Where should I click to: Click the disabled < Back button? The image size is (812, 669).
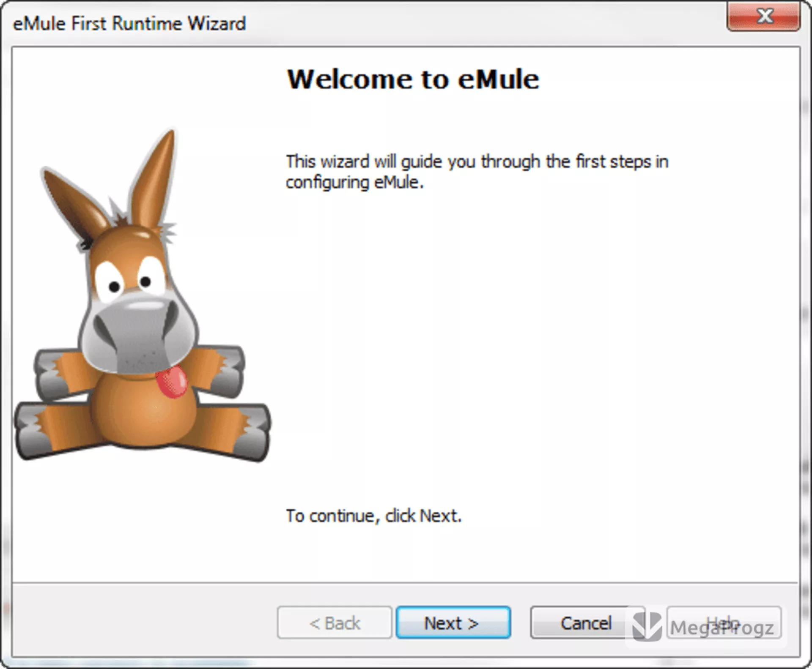[335, 622]
